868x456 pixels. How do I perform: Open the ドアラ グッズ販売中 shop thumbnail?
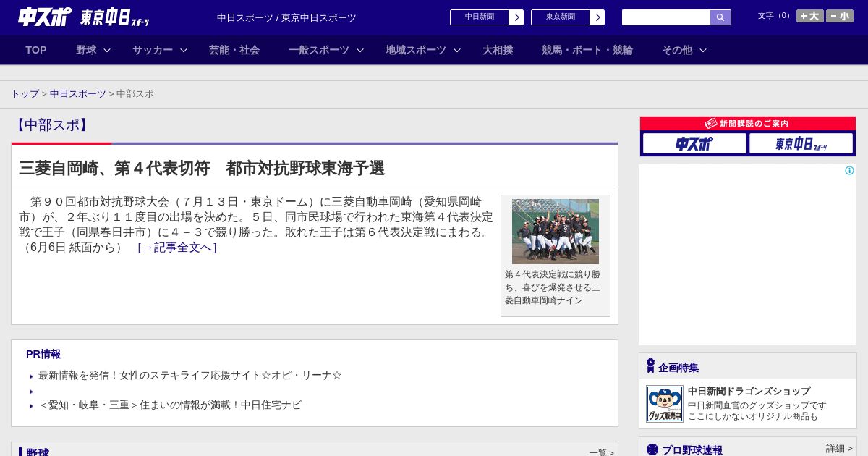pyautogui.click(x=665, y=404)
